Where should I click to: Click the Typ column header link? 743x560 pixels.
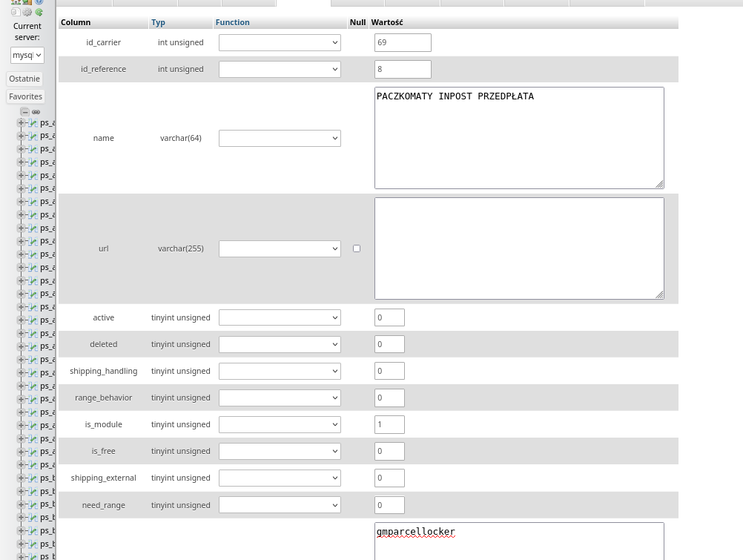coord(158,22)
